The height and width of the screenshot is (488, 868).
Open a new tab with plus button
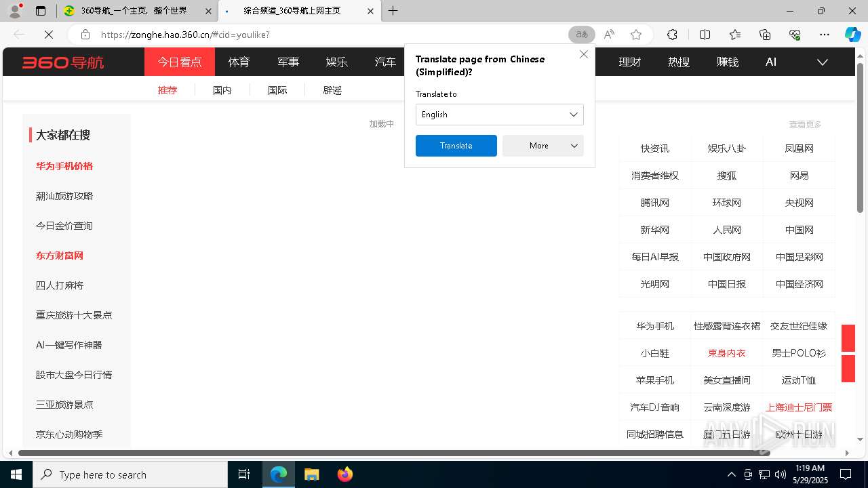393,11
